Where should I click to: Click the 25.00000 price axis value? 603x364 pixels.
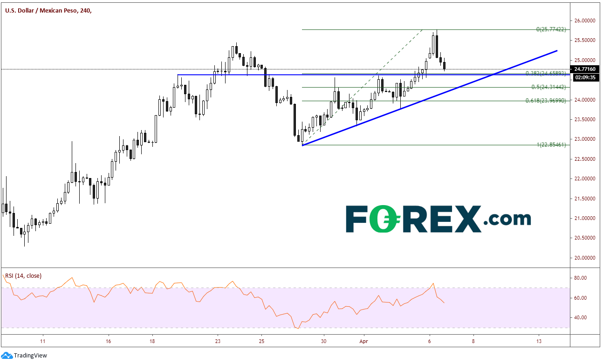pyautogui.click(x=585, y=60)
